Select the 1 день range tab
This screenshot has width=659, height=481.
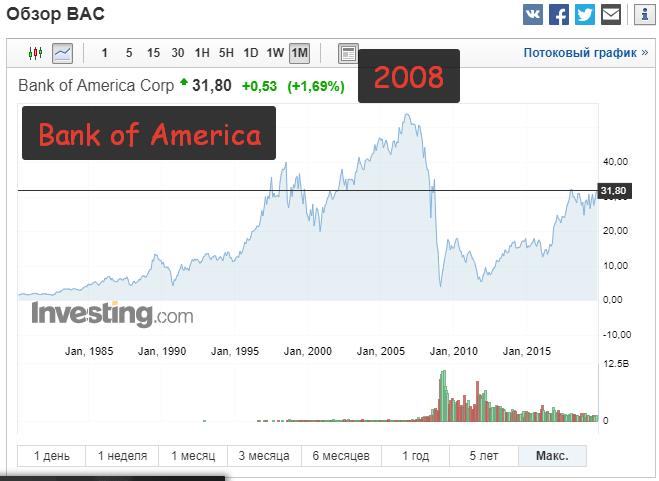coord(52,456)
